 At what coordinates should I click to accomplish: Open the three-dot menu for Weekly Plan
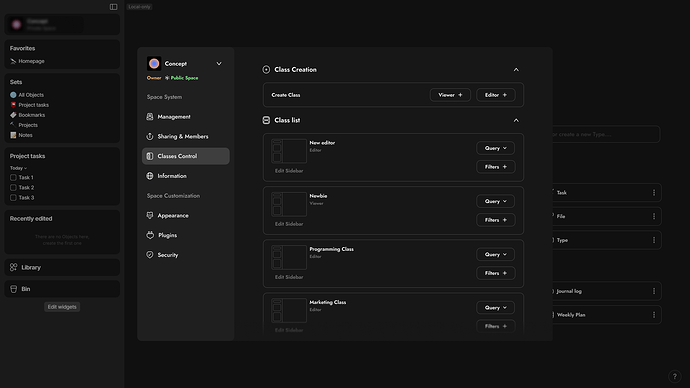click(654, 315)
